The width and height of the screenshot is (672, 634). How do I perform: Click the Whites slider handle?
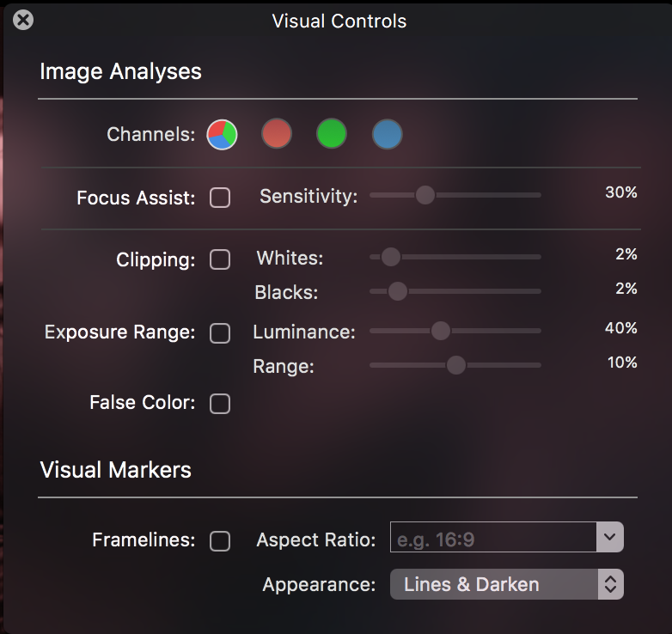point(390,257)
